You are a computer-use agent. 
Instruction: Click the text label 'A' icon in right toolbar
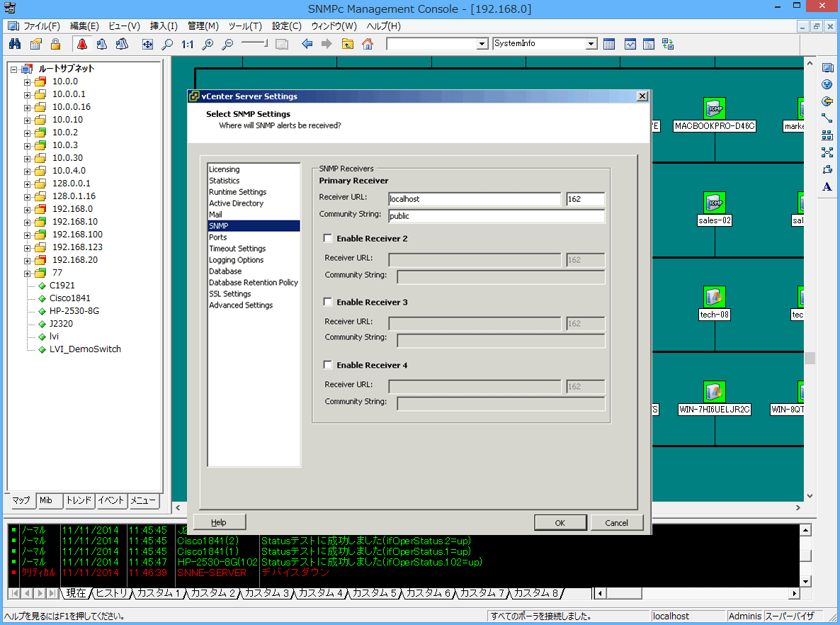pyautogui.click(x=828, y=186)
